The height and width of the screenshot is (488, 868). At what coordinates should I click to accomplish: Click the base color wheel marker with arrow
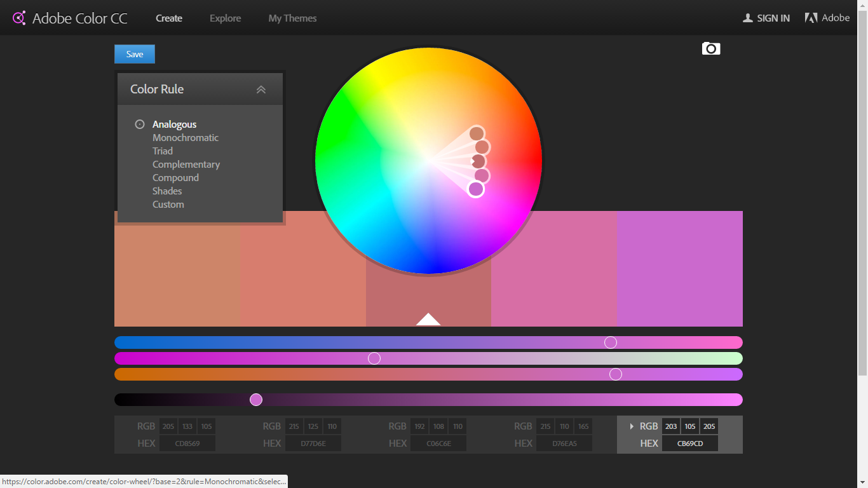478,161
